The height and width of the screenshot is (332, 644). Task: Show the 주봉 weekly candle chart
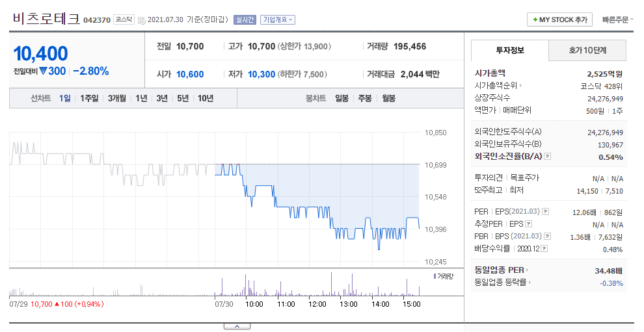pyautogui.click(x=365, y=99)
